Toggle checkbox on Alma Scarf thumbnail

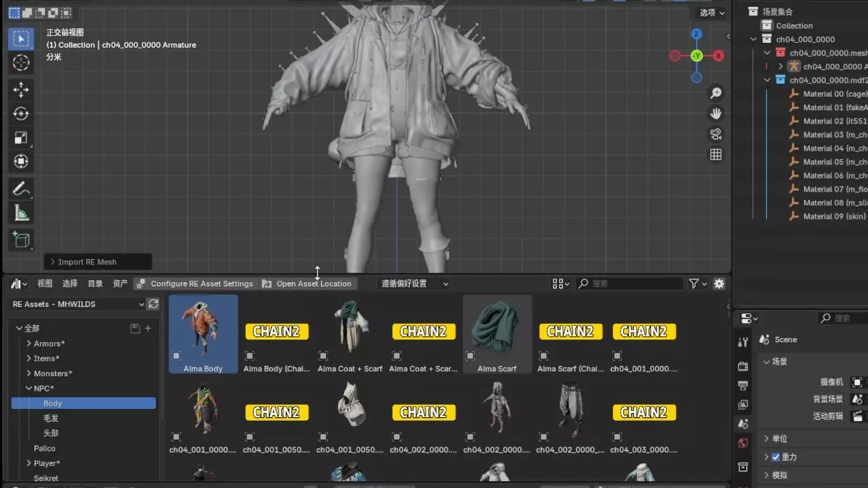point(470,356)
